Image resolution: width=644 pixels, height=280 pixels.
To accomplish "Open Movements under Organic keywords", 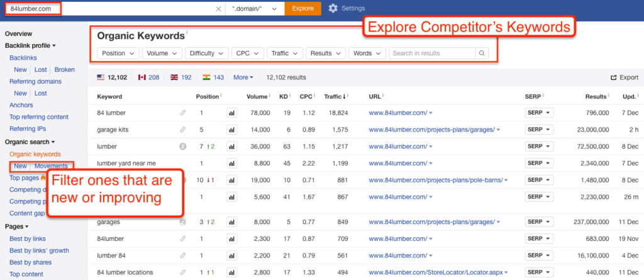I will point(52,166).
